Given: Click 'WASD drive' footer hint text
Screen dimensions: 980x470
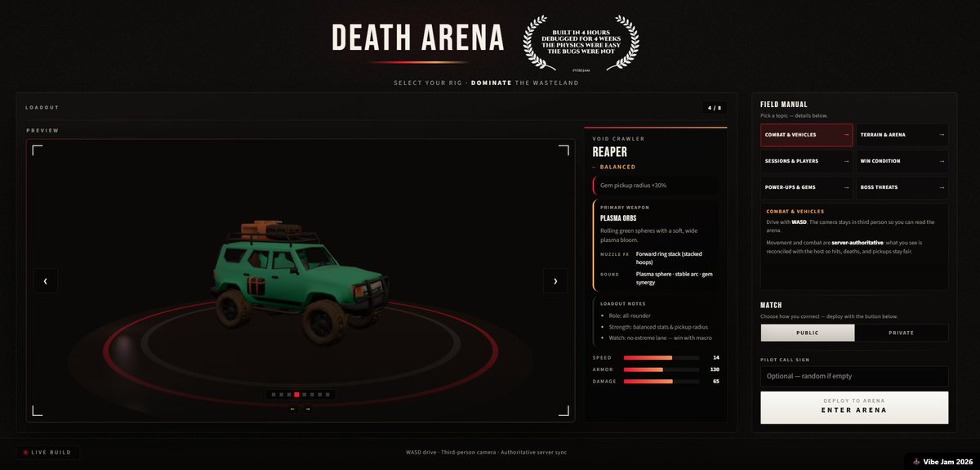Looking at the screenshot, I should [x=422, y=452].
